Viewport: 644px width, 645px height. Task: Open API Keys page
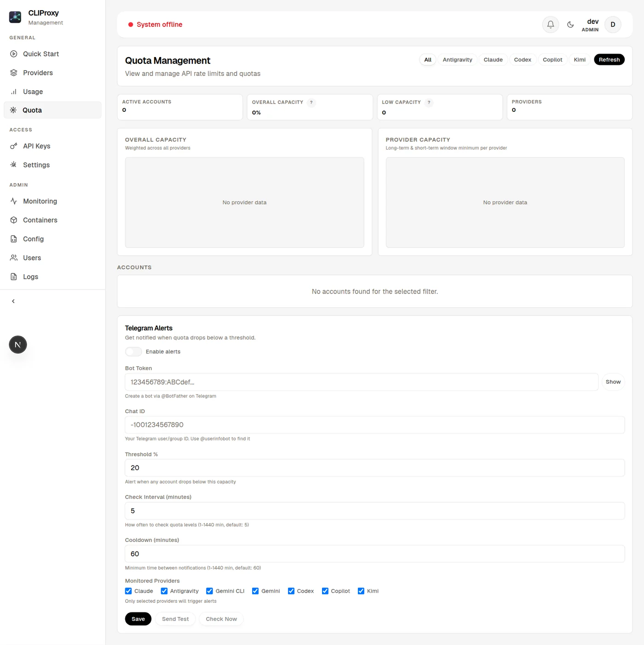[x=52, y=146]
